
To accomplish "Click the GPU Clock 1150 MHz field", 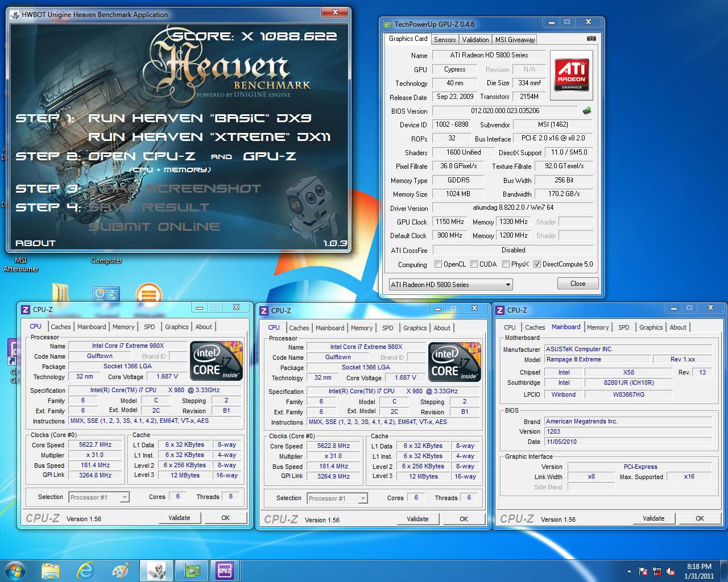I will pyautogui.click(x=450, y=222).
